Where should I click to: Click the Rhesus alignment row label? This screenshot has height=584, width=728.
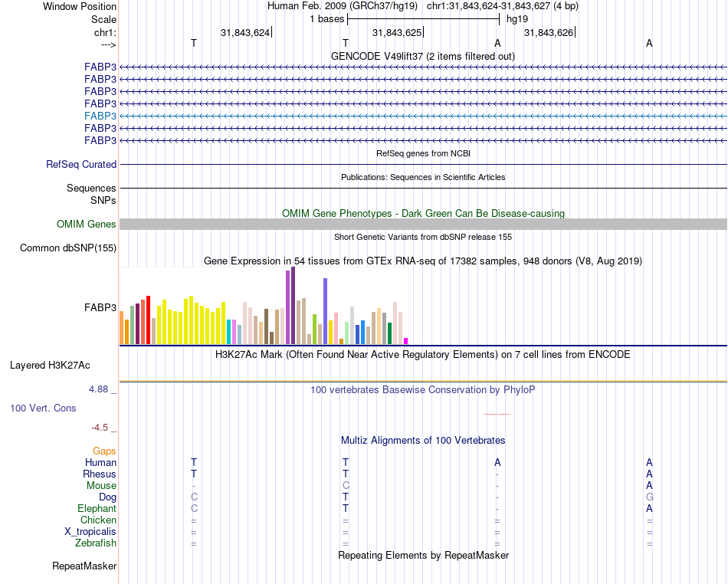(x=100, y=474)
